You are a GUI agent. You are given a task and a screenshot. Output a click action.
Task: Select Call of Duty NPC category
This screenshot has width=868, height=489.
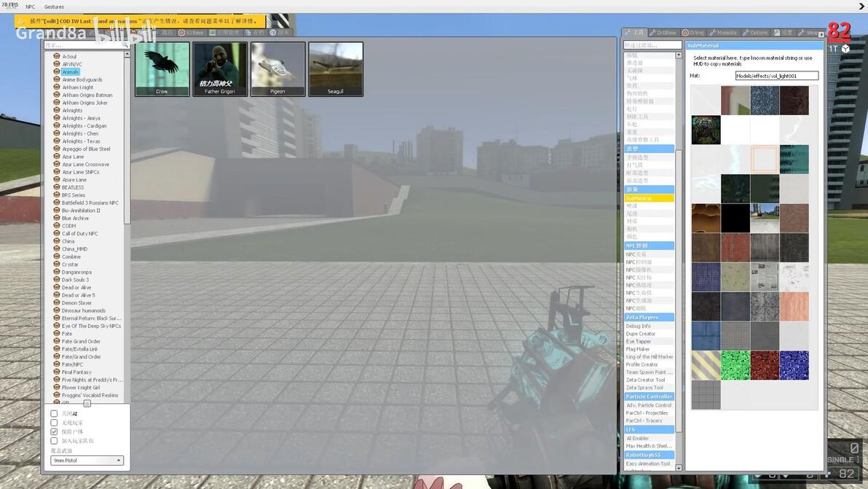tap(79, 233)
